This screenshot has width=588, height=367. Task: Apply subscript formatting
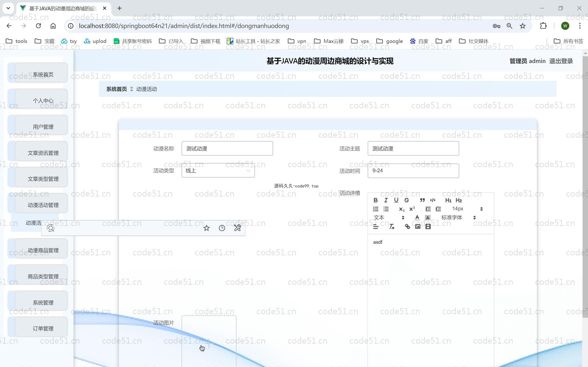402,209
